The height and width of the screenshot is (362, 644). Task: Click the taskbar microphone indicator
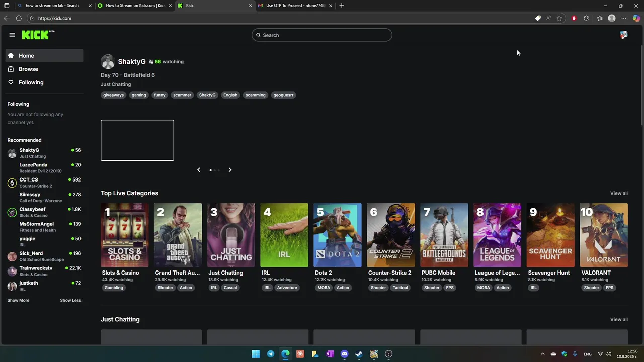tap(575, 354)
